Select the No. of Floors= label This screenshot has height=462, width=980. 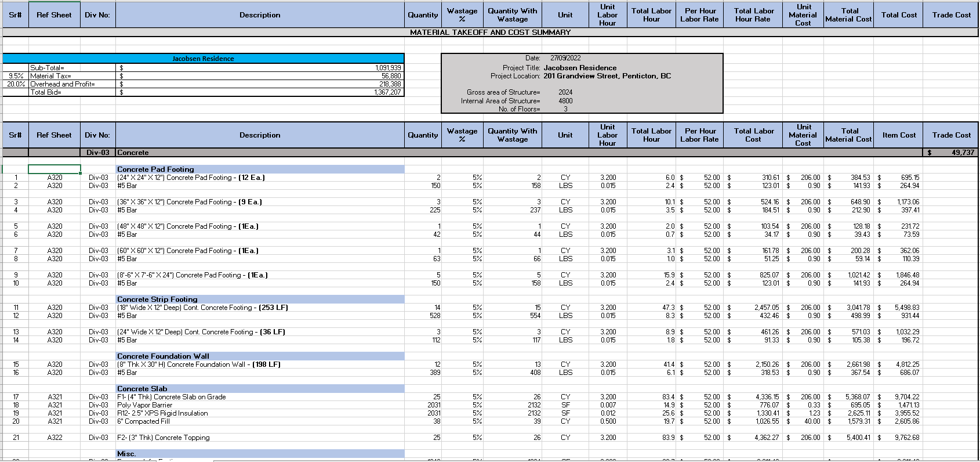(519, 109)
